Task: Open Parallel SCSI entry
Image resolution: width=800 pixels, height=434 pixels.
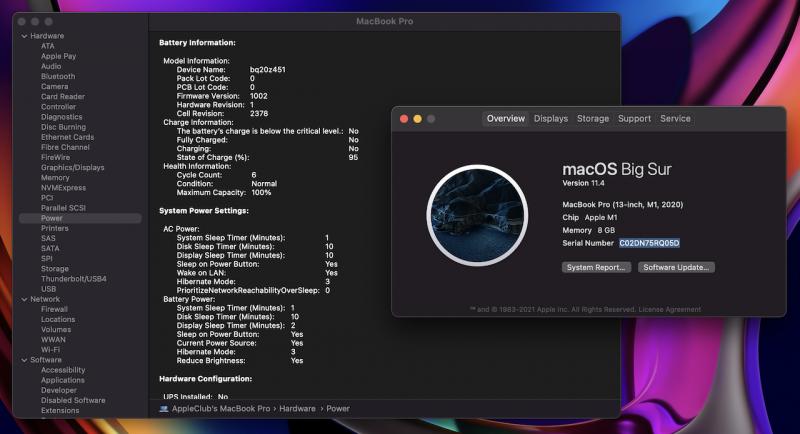Action: tap(63, 208)
